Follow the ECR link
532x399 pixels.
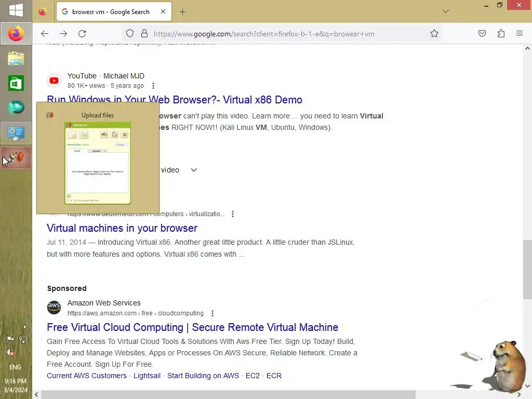pyautogui.click(x=274, y=376)
